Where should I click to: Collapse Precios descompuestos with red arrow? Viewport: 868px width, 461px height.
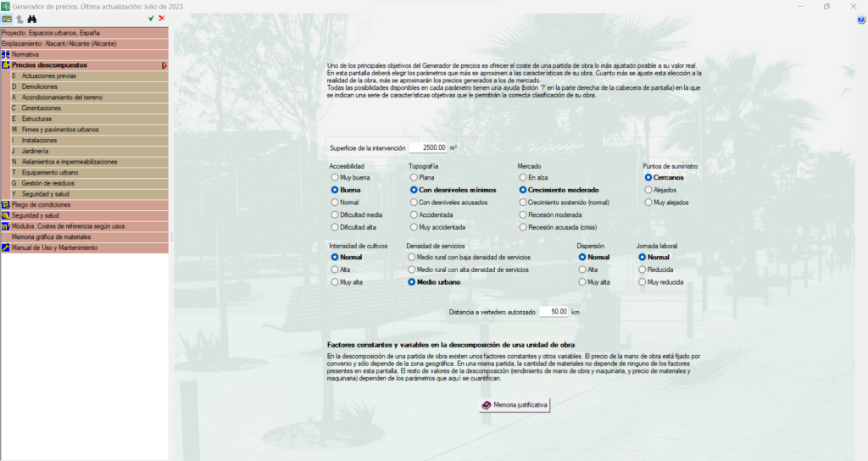[164, 65]
